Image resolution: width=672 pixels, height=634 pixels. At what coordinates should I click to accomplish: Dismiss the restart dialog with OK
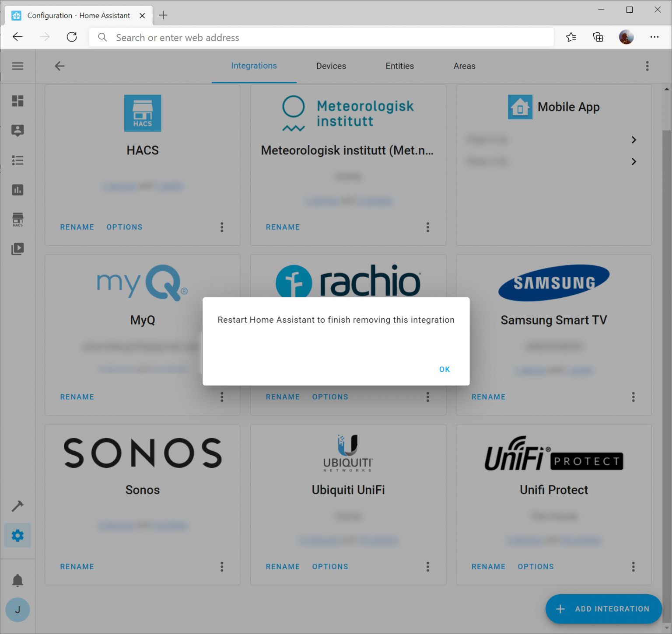[444, 369]
